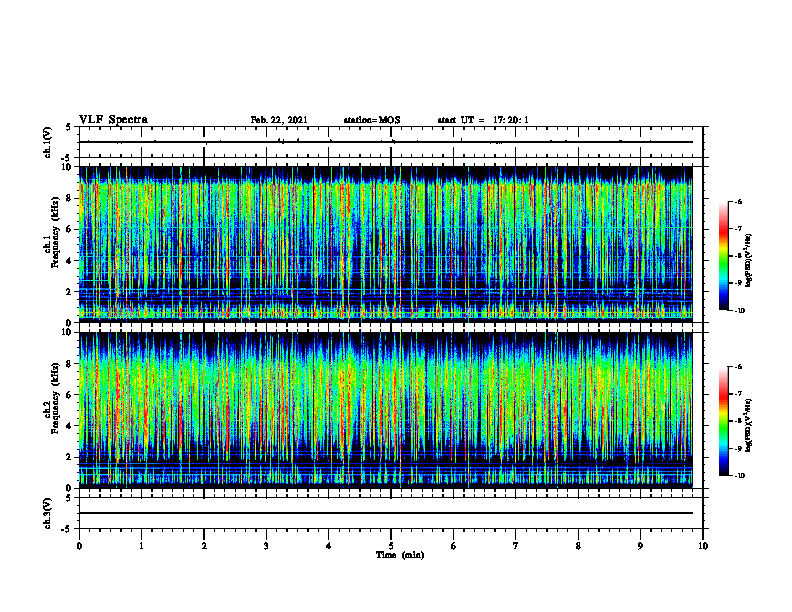Viewport: 792px width, 612px height.
Task: Click the ch.2 "Frequency (kHz)" axis label
Action: pos(55,398)
